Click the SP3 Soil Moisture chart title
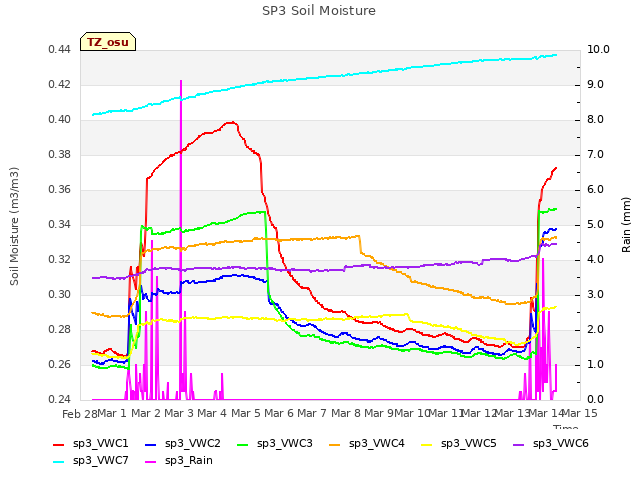Image resolution: width=640 pixels, height=480 pixels. pos(319,11)
